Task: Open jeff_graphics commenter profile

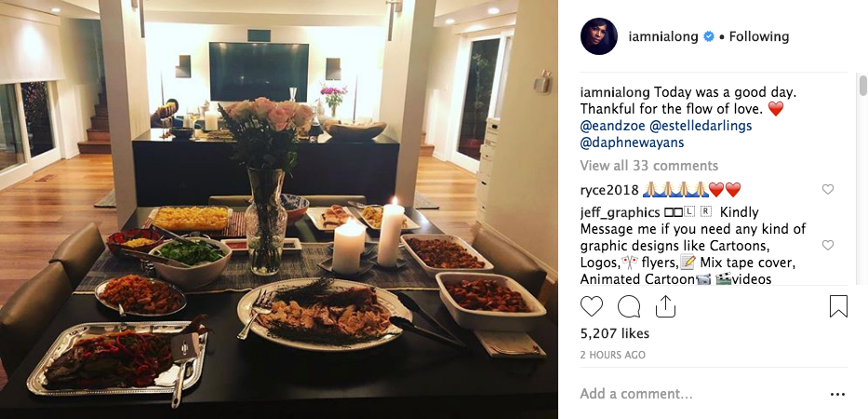Action: click(620, 213)
